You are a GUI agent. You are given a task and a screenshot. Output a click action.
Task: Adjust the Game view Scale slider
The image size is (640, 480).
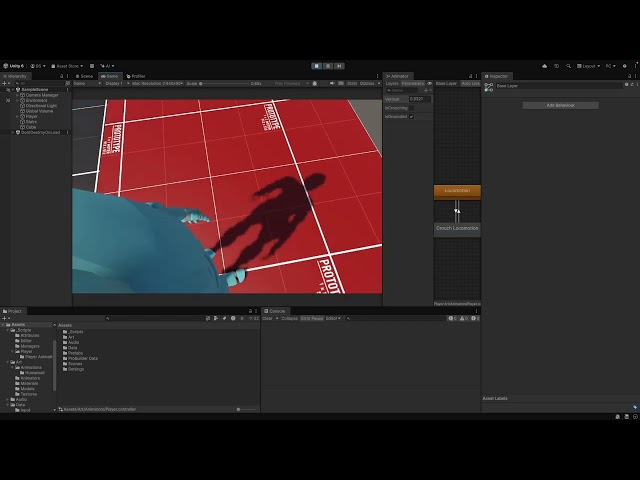point(224,83)
